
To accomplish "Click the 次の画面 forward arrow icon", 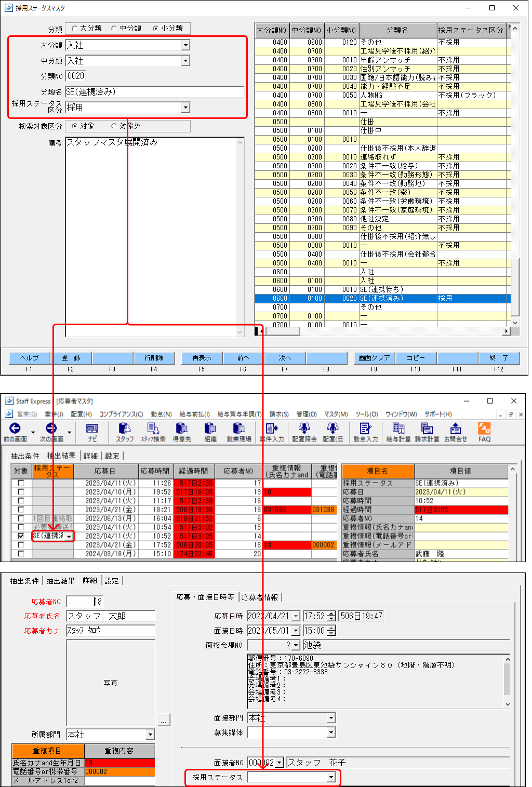I will pos(51,428).
